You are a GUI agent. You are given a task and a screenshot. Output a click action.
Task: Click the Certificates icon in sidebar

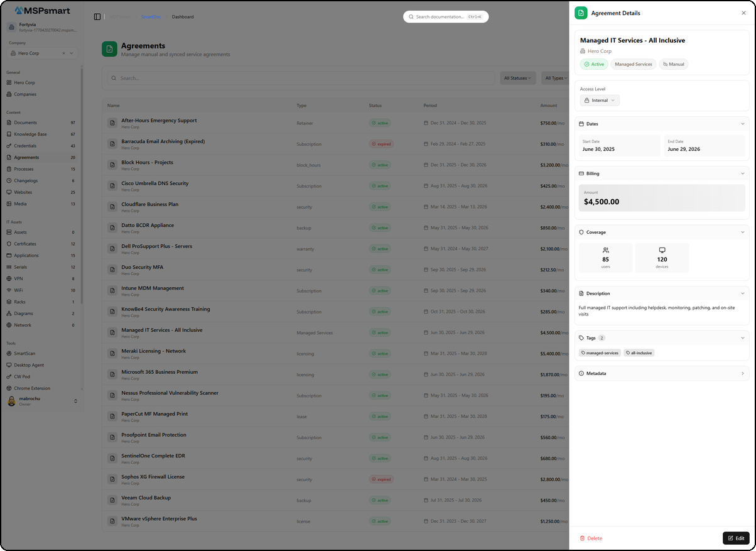[x=9, y=244]
